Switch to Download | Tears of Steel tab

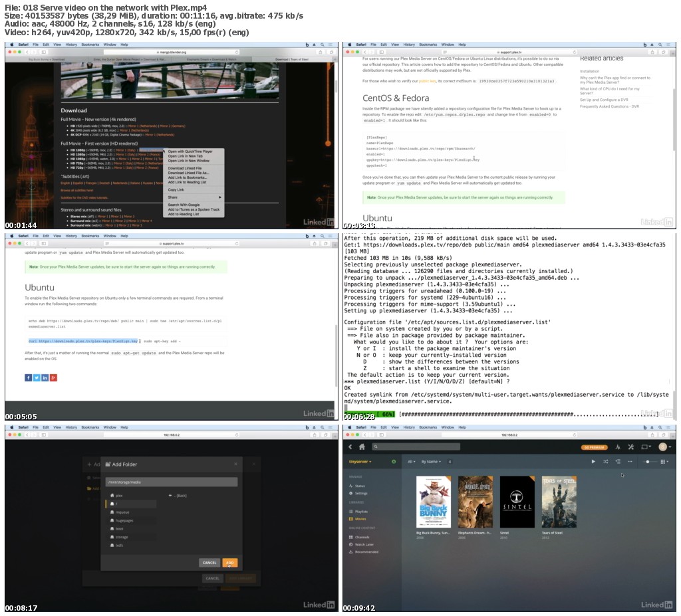pos(292,59)
